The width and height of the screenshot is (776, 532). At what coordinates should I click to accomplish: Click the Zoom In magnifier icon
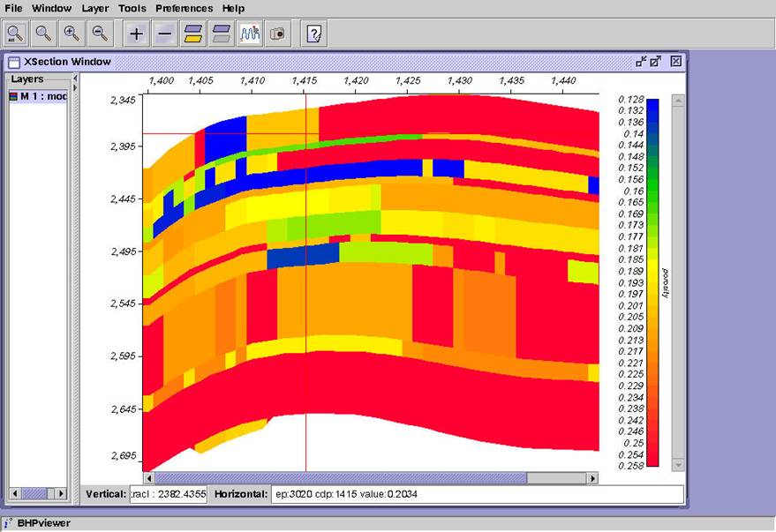(72, 34)
